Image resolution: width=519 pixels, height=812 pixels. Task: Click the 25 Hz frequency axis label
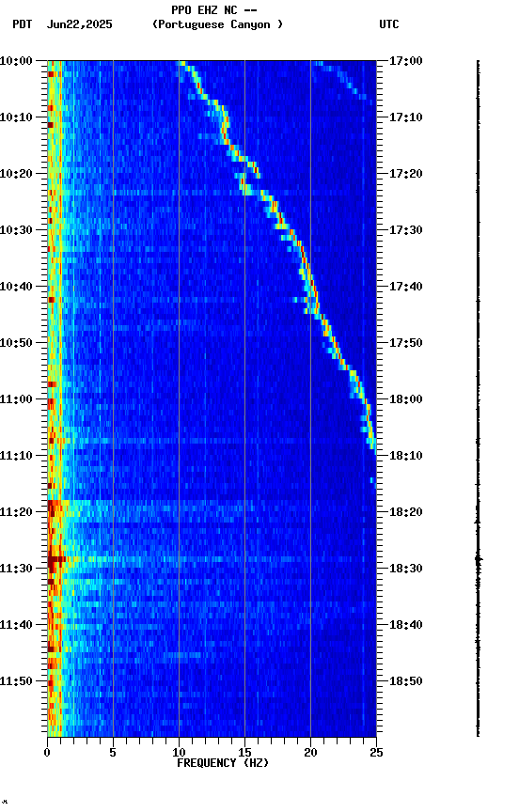pyautogui.click(x=376, y=753)
